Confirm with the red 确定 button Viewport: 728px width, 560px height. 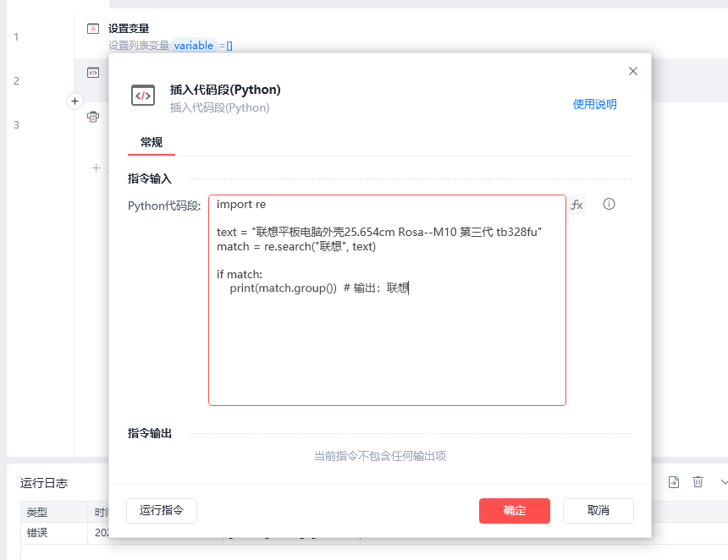point(514,510)
